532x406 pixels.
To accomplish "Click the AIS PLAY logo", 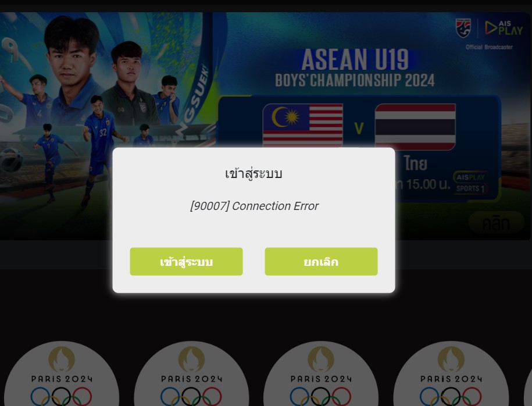I will click(504, 28).
